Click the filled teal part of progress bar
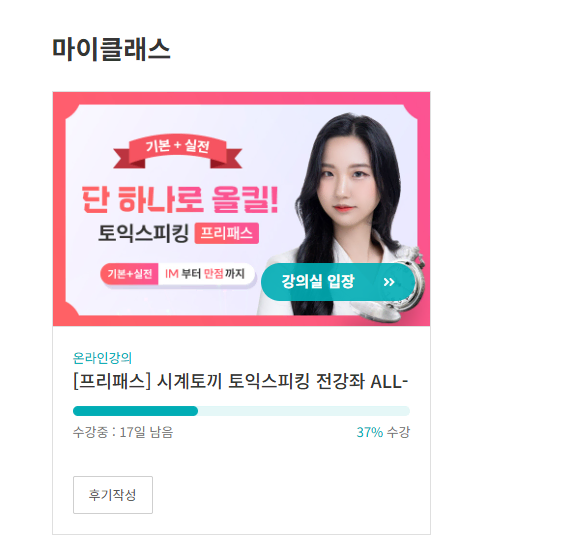Viewport: 568px width, 537px height. click(135, 411)
